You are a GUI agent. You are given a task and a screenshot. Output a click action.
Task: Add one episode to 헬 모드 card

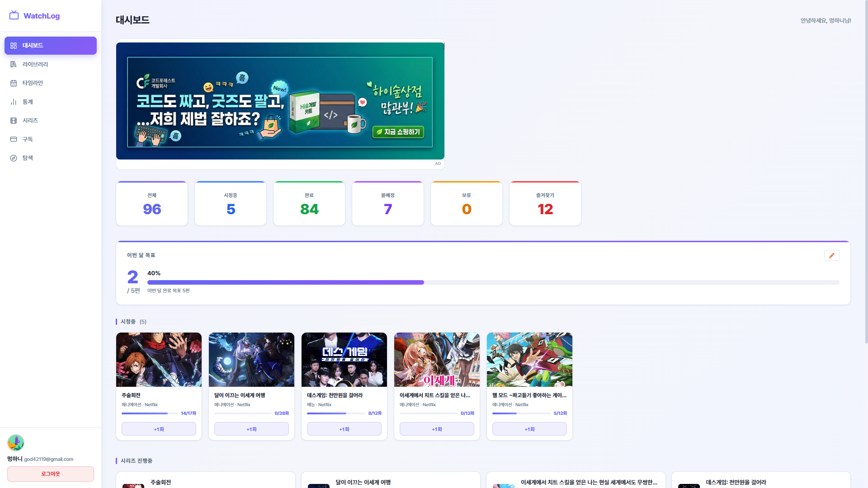(x=529, y=429)
